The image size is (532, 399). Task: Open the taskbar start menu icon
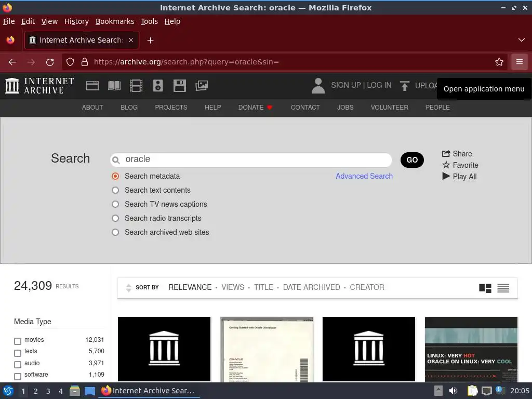point(8,391)
